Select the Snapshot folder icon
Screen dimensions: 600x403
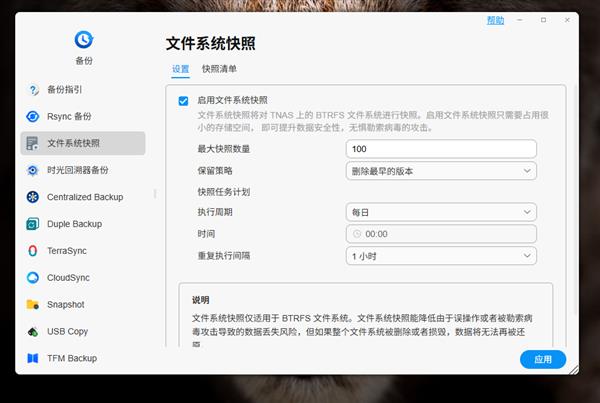click(33, 305)
